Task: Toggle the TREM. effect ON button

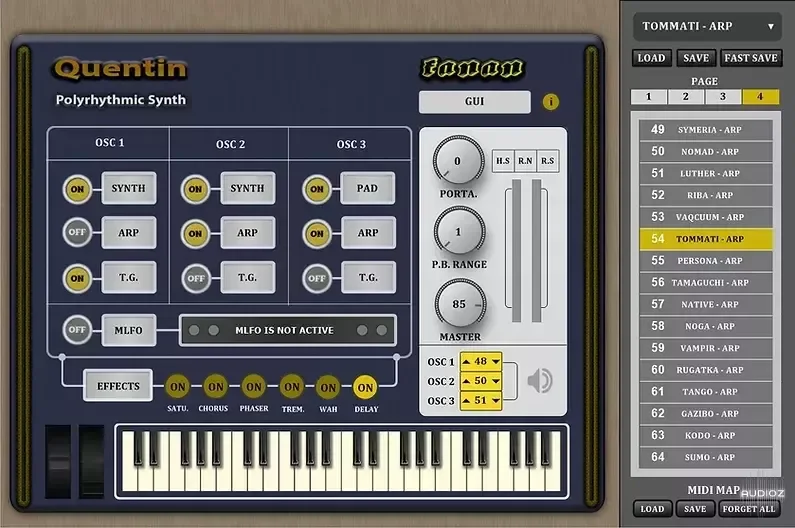Action: (x=292, y=388)
